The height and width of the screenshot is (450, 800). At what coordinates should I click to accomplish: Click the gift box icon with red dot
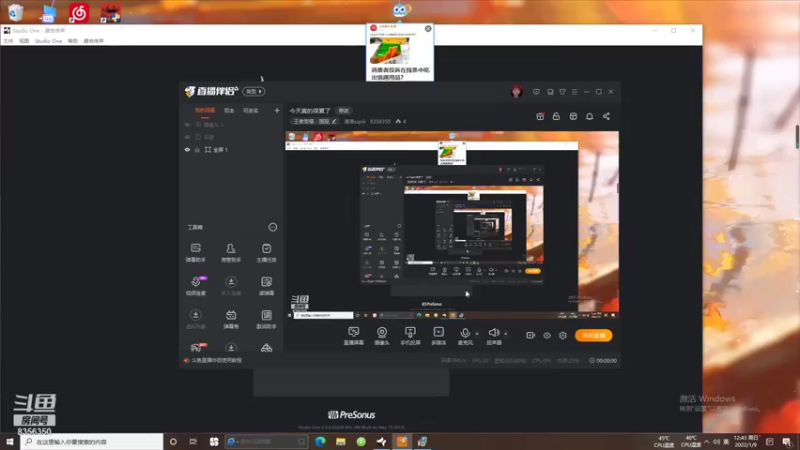(540, 116)
